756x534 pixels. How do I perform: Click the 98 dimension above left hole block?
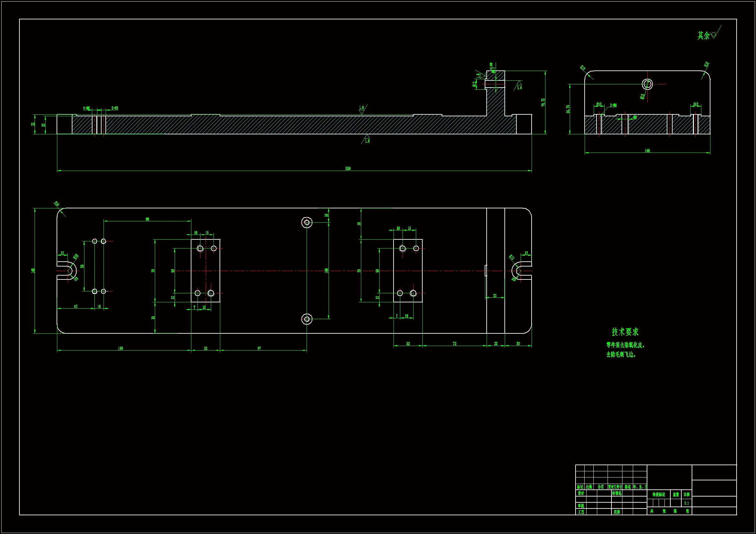tap(147, 219)
